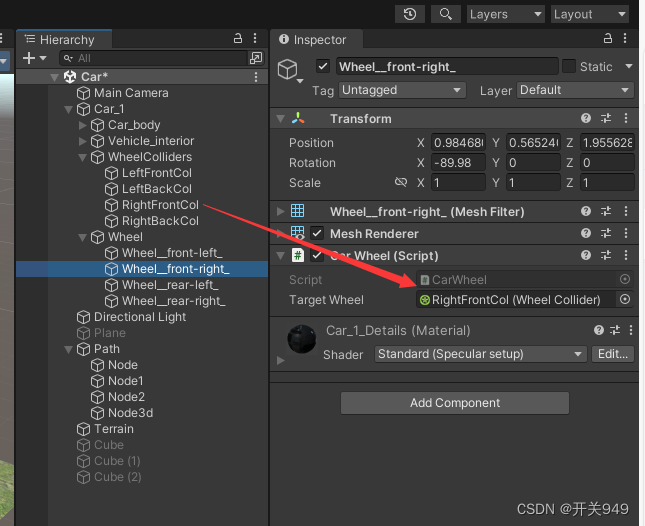Open the Layer dropdown showing Default
Image resolution: width=645 pixels, height=526 pixels.
pyautogui.click(x=575, y=90)
